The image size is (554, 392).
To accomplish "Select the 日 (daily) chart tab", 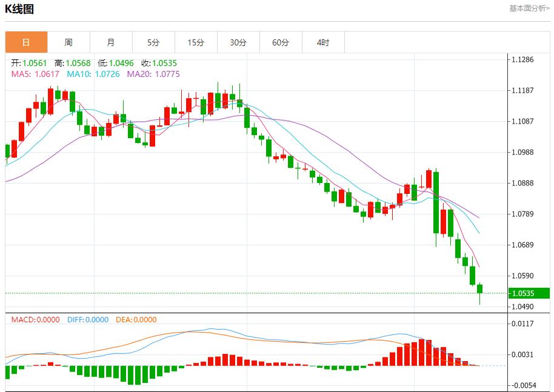I will click(x=26, y=42).
